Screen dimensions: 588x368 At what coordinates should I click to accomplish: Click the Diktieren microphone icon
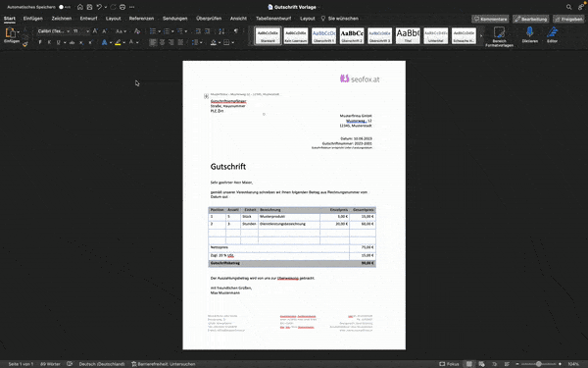tap(529, 34)
